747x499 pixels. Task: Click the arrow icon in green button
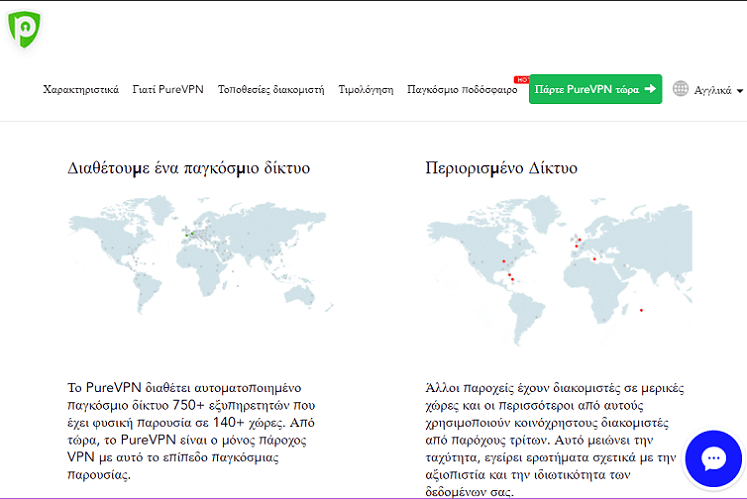coord(650,89)
